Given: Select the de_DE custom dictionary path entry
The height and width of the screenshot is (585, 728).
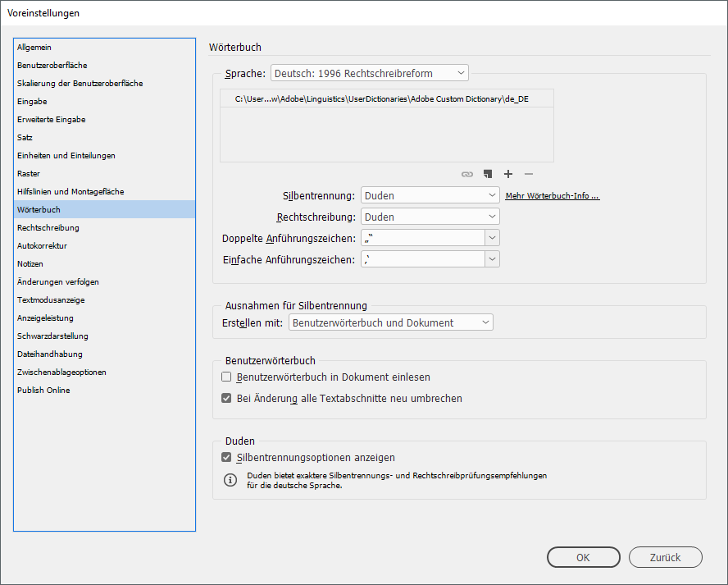Looking at the screenshot, I should pos(387,99).
